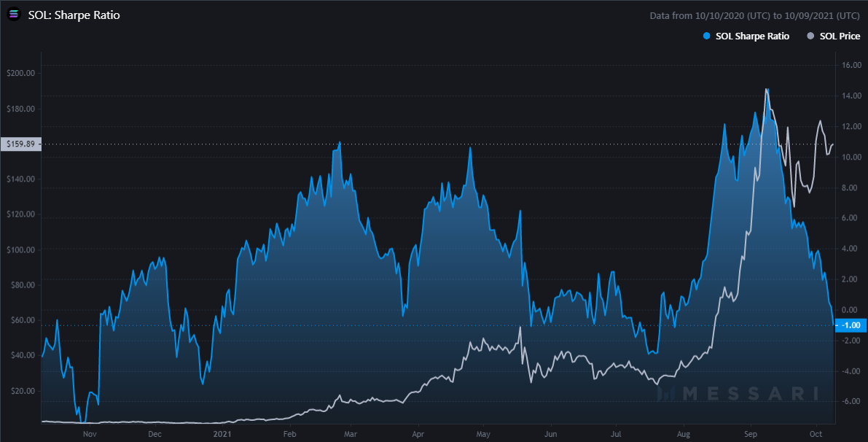
Task: Click the $100.00 price axis label
Action: tap(21, 249)
